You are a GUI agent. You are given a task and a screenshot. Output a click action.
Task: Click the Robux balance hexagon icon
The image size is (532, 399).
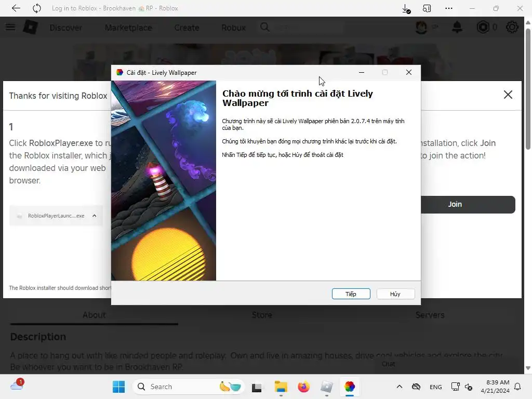(x=483, y=27)
